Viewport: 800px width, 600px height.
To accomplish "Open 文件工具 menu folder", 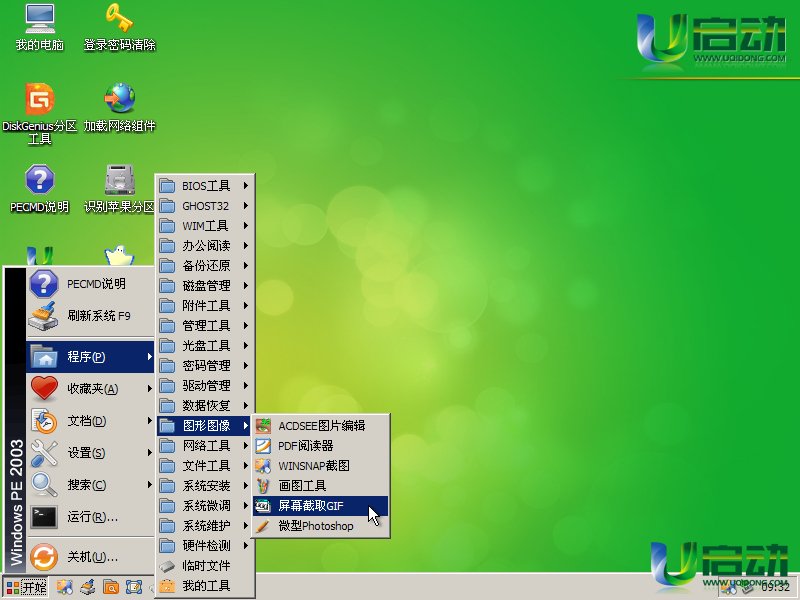I will tap(205, 465).
